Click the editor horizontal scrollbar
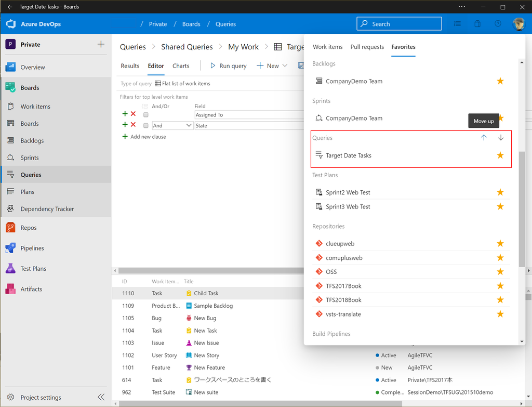This screenshot has height=407, width=532. coord(210,270)
